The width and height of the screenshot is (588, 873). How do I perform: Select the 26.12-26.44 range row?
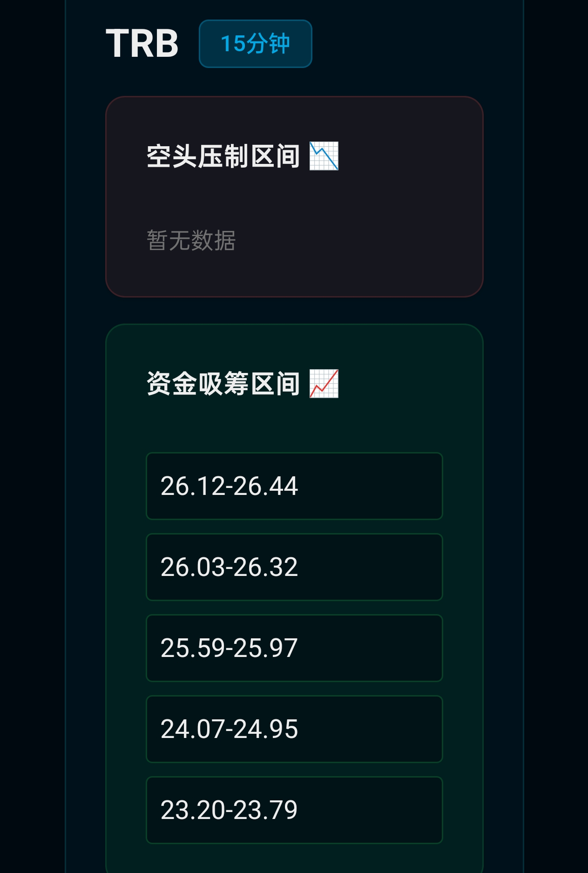point(294,486)
